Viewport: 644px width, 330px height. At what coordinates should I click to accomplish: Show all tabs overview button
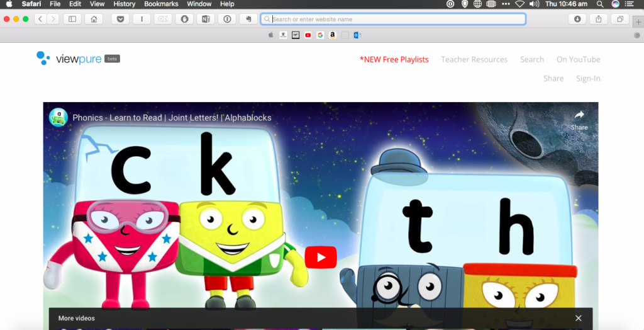620,19
